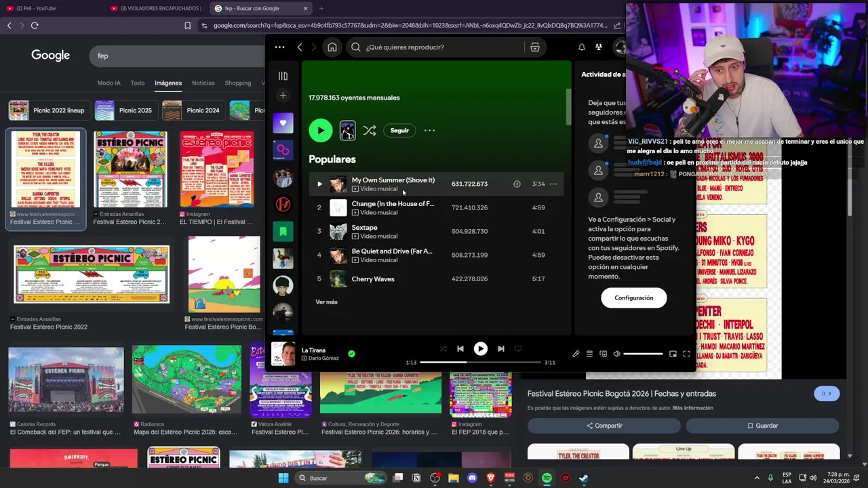Viewport: 868px width, 488px height.
Task: Mute Spotify volume speaker icon
Action: pyautogui.click(x=616, y=354)
